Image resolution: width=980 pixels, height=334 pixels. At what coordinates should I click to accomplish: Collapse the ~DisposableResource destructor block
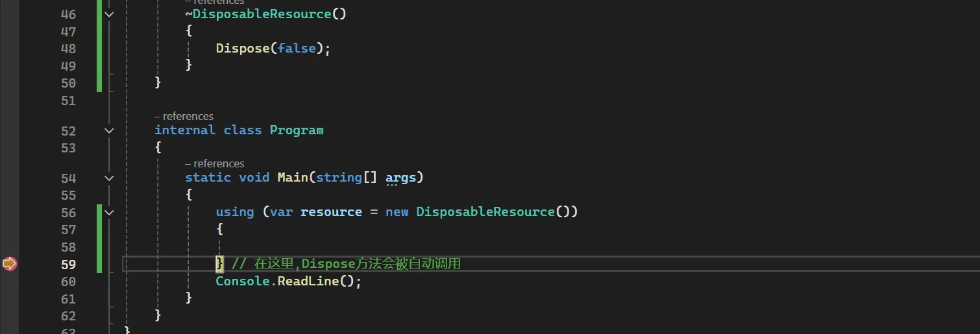click(x=109, y=14)
